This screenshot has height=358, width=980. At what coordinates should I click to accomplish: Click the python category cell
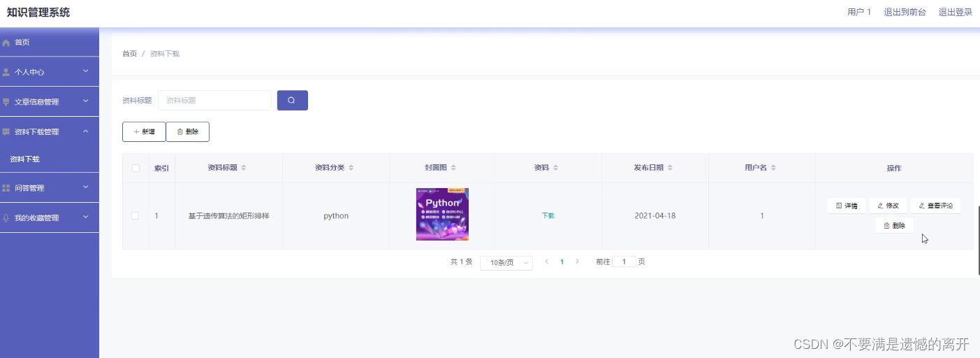pos(336,216)
